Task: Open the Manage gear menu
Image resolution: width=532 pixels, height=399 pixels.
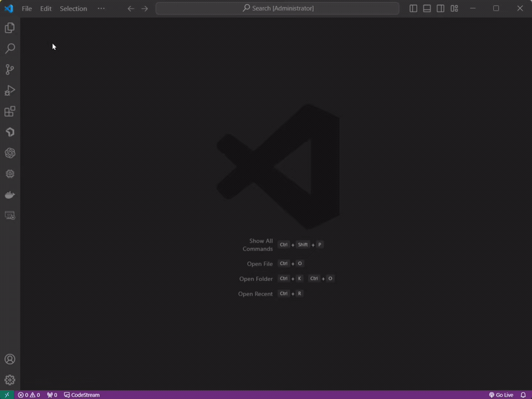Action: pos(10,380)
